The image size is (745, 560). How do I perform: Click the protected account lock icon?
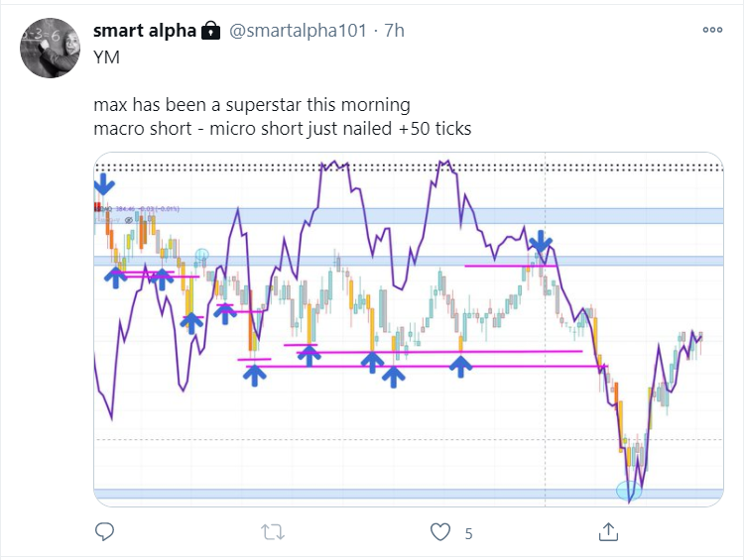click(x=211, y=31)
